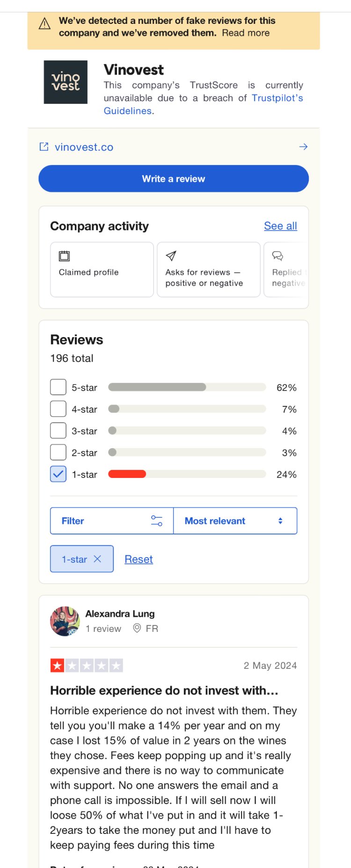Click the right arrow next to vinovest.co
This screenshot has height=868, width=351.
303,147
